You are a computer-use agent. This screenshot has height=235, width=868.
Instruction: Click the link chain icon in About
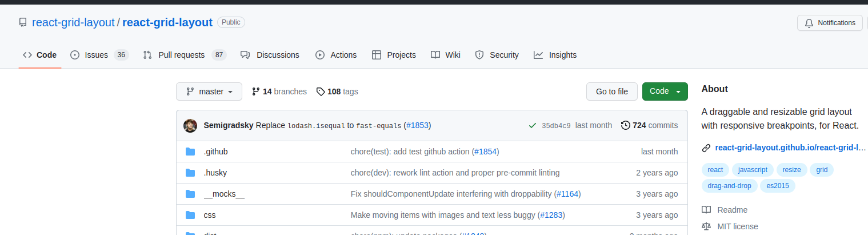[x=706, y=148]
